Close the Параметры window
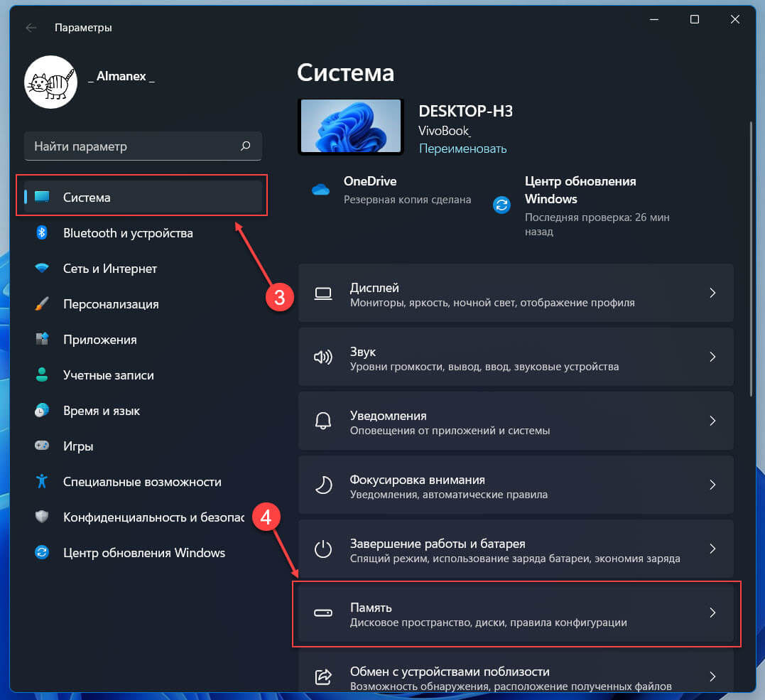 pos(734,19)
